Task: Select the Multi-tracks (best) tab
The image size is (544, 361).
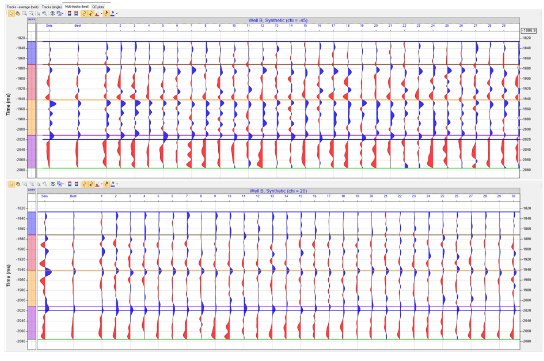Action: [77, 7]
